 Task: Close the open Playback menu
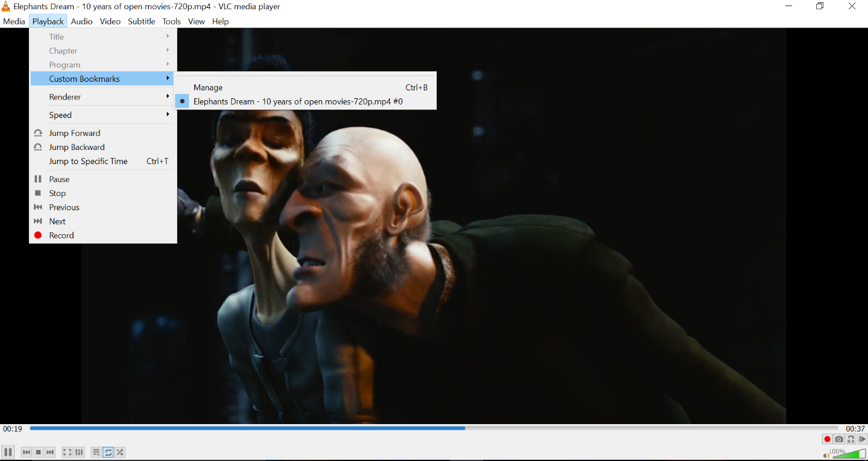click(x=48, y=21)
